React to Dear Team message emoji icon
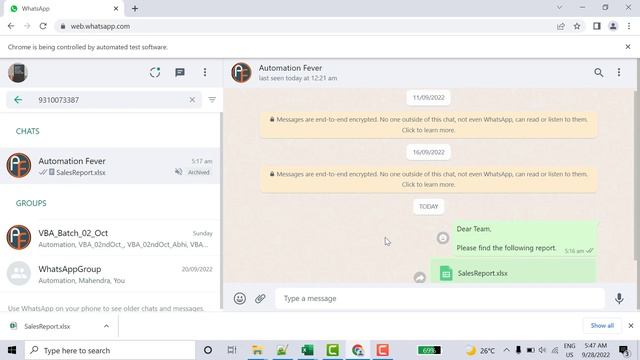640x360 pixels. coord(443,238)
